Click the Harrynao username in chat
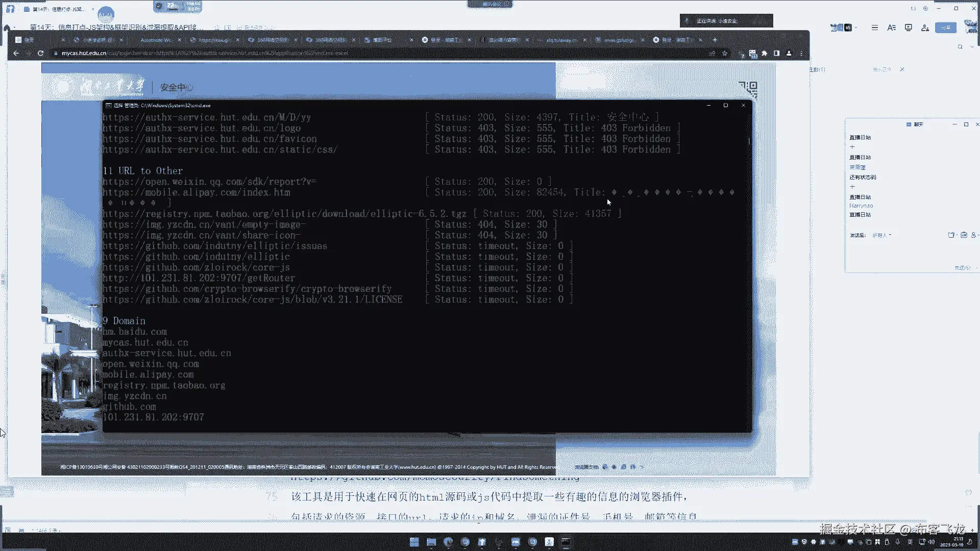Image resolution: width=980 pixels, height=551 pixels. (861, 206)
